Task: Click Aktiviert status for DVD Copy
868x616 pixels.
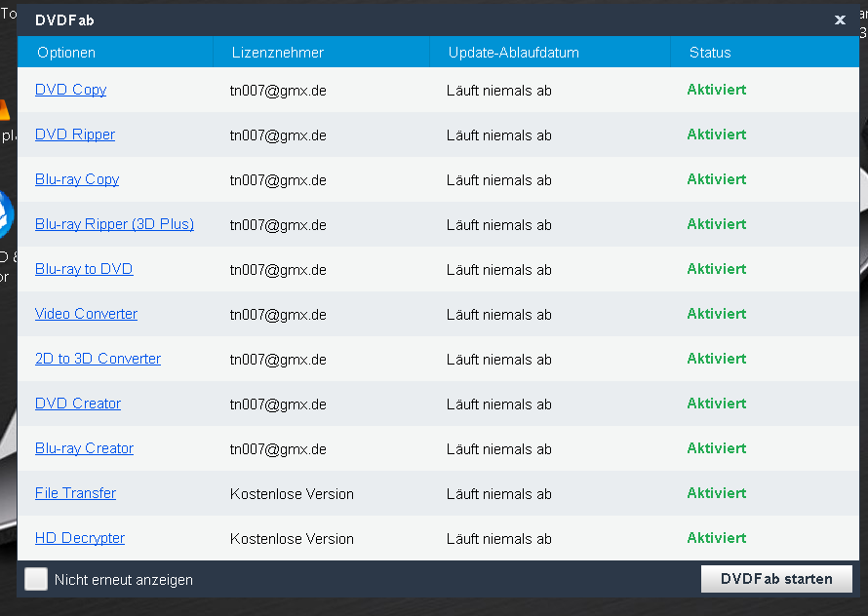Action: coord(716,90)
